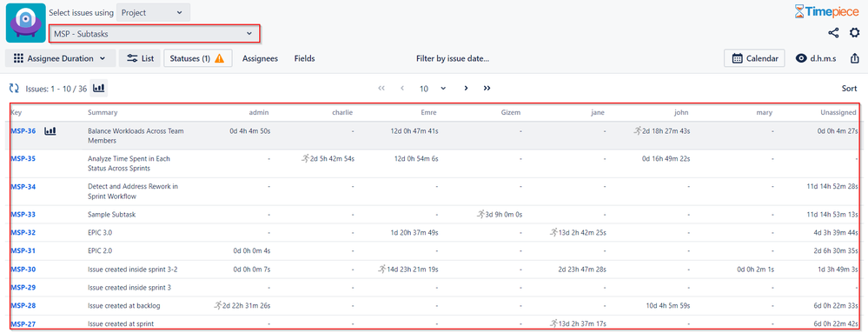The height and width of the screenshot is (333, 868).
Task: Go to next page of issues
Action: click(466, 88)
